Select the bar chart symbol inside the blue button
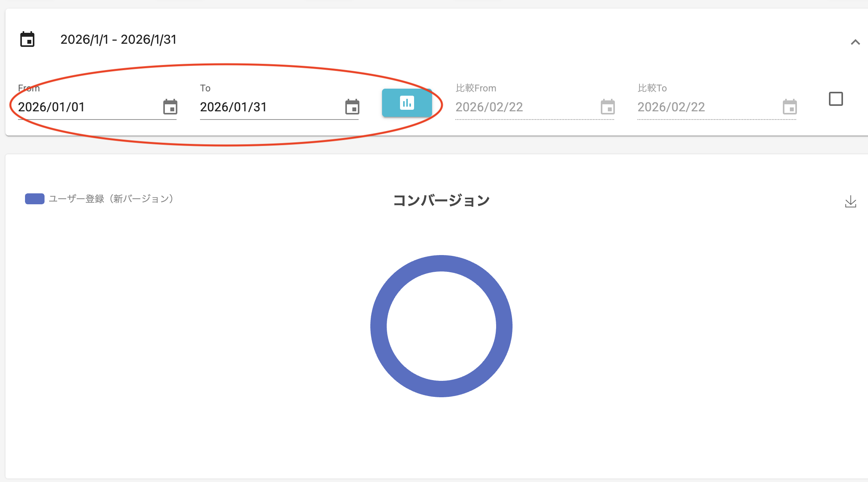Image resolution: width=868 pixels, height=482 pixels. click(407, 103)
